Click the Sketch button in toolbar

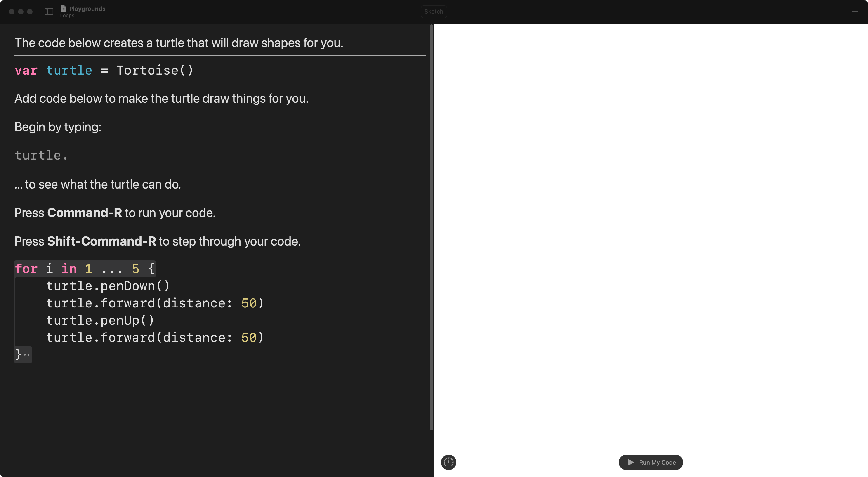pos(434,12)
